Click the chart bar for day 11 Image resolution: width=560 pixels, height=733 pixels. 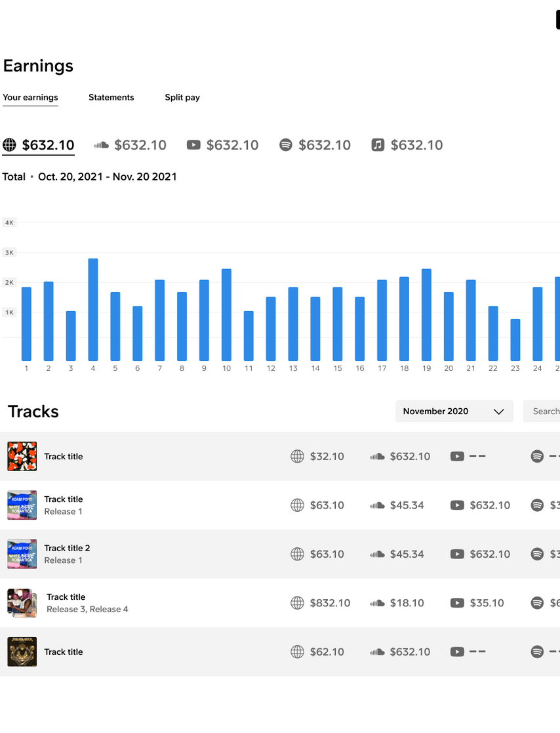[249, 335]
